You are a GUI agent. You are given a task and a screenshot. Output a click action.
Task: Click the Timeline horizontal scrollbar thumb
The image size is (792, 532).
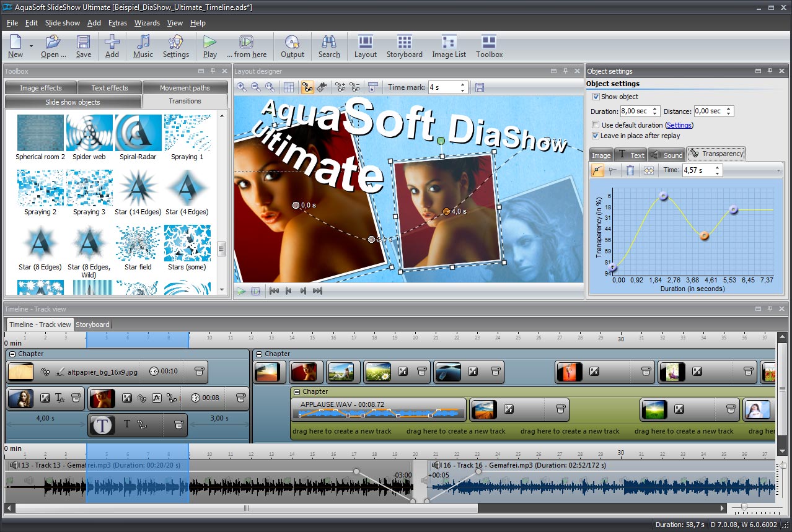(246, 508)
